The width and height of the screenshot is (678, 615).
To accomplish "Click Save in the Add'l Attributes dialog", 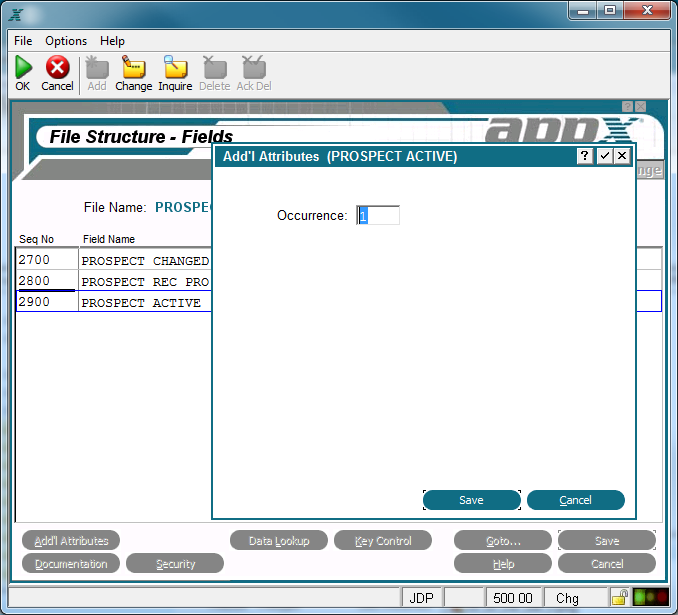I will pos(472,500).
